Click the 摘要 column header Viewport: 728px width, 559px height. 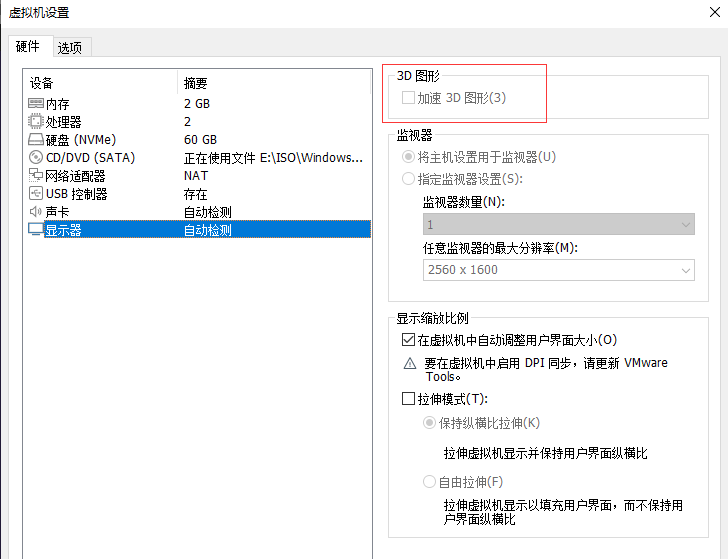[195, 83]
